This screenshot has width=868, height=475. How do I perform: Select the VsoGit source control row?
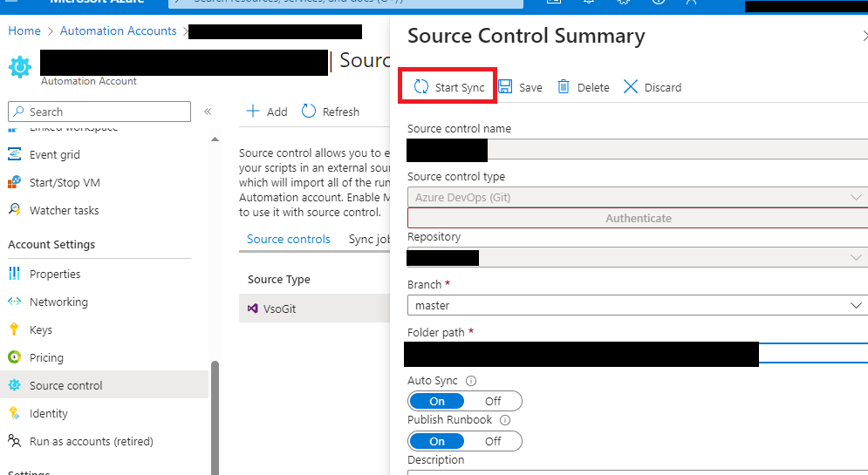(314, 309)
